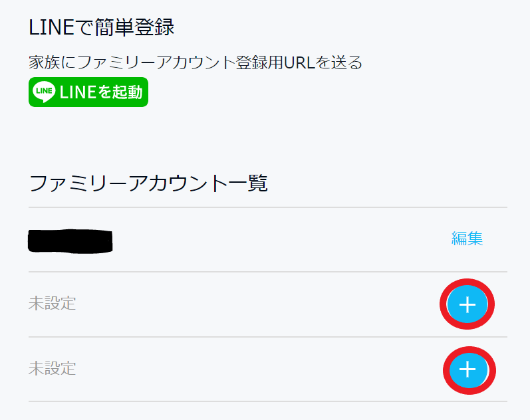This screenshot has width=530, height=420.
Task: Click the ファミリーアカウント一覧 heading
Action: click(148, 183)
